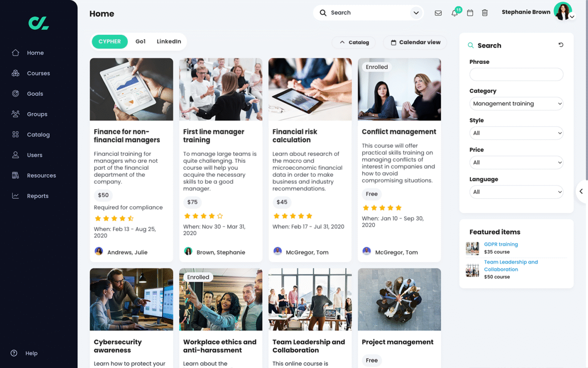This screenshot has height=368, width=588.
Task: Click the Users person icon in sidebar
Action: (16, 155)
